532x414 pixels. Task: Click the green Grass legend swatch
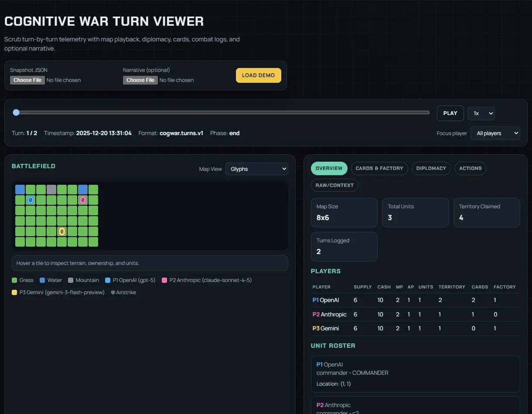point(14,280)
